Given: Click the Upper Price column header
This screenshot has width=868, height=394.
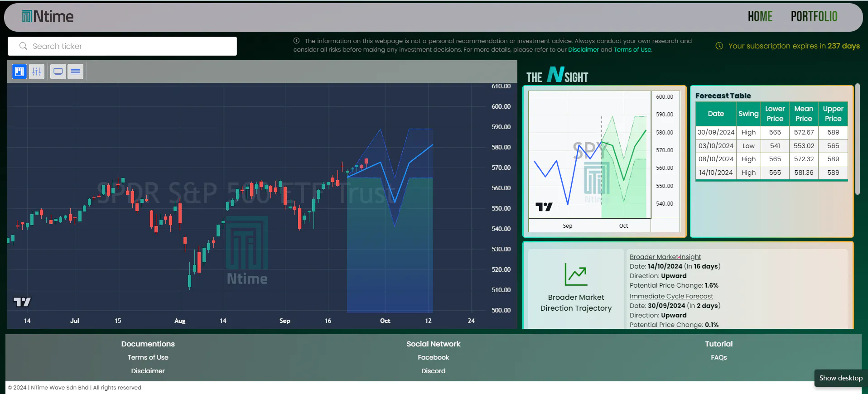Looking at the screenshot, I should click(833, 114).
